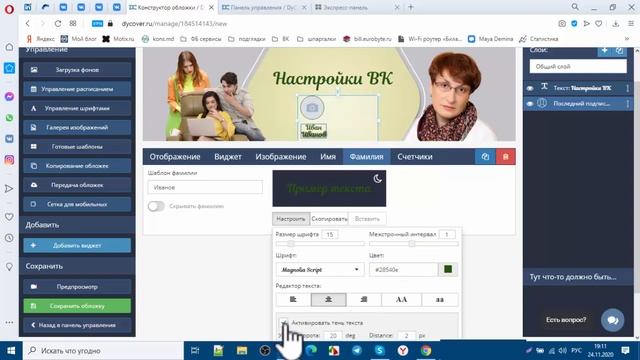
Task: Click the Добавить виджет button
Action: (x=77, y=245)
